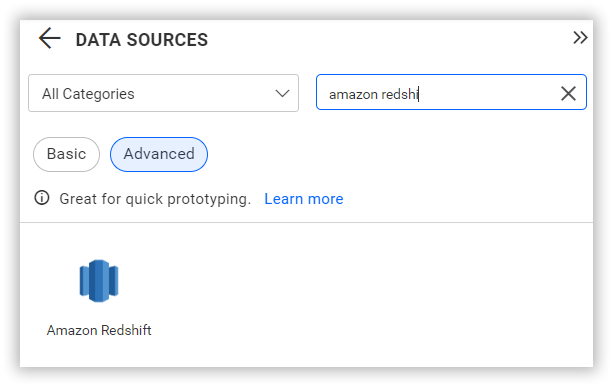The image size is (613, 387).
Task: Pick the Amazon Redshift connector tile
Action: tap(99, 298)
